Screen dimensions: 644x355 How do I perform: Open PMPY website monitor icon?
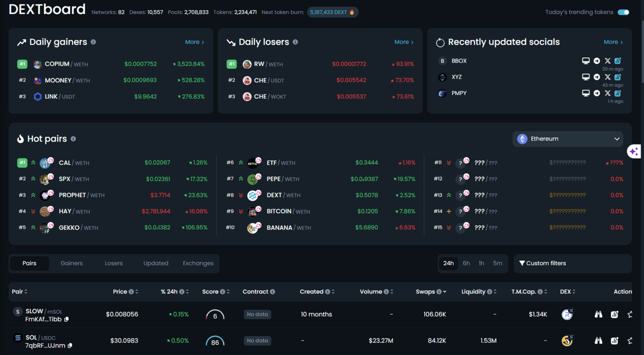586,93
